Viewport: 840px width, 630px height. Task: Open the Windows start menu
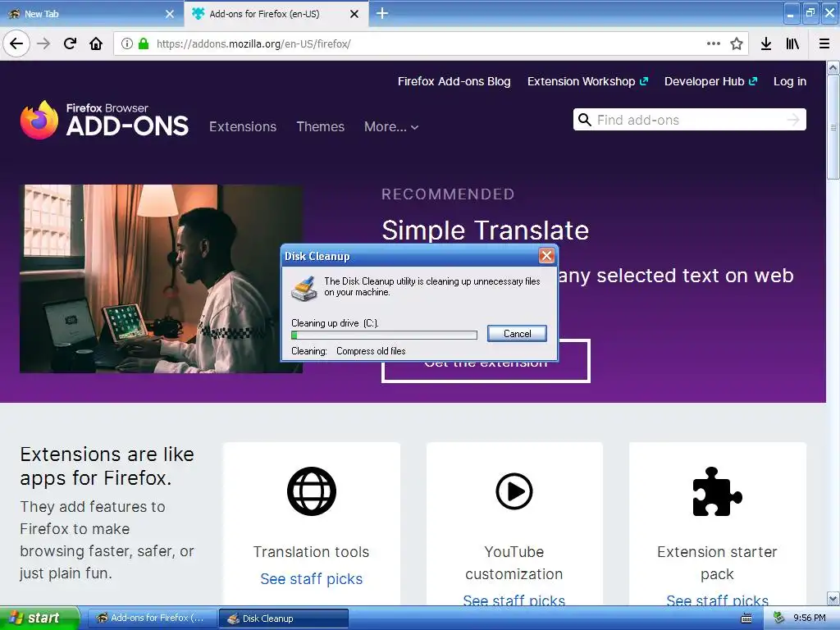point(40,618)
